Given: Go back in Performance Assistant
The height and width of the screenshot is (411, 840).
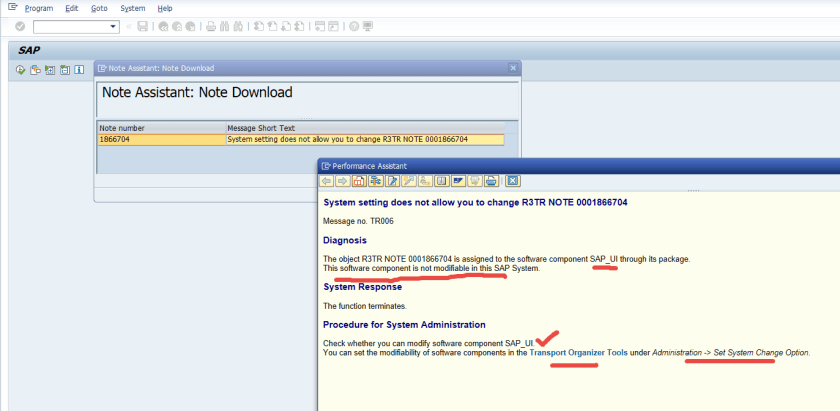Looking at the screenshot, I should 327,181.
